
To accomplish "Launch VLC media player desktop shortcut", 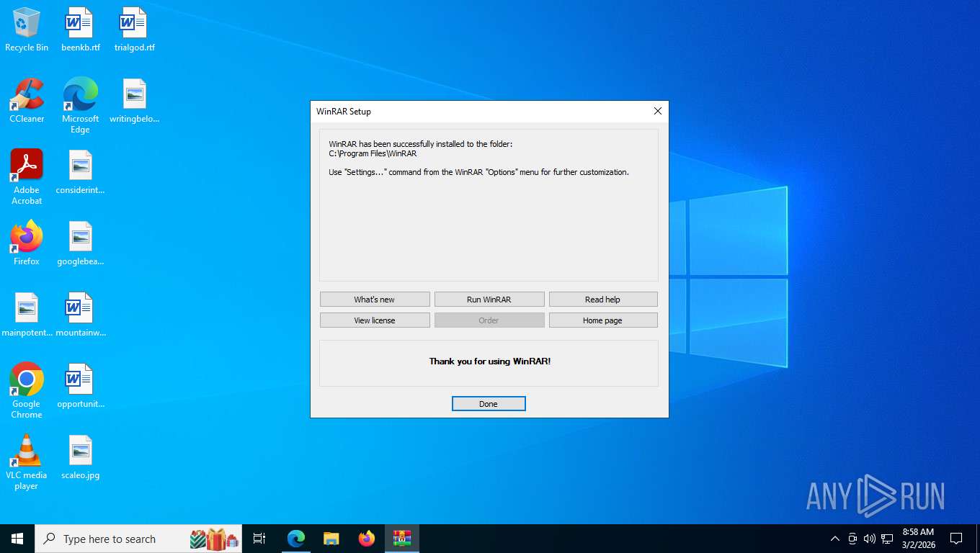I will (x=27, y=462).
